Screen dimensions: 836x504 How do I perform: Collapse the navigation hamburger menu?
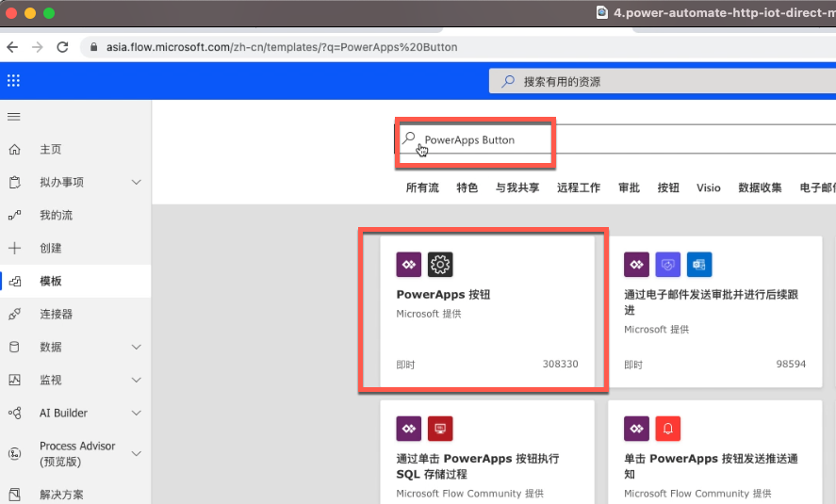click(x=14, y=117)
